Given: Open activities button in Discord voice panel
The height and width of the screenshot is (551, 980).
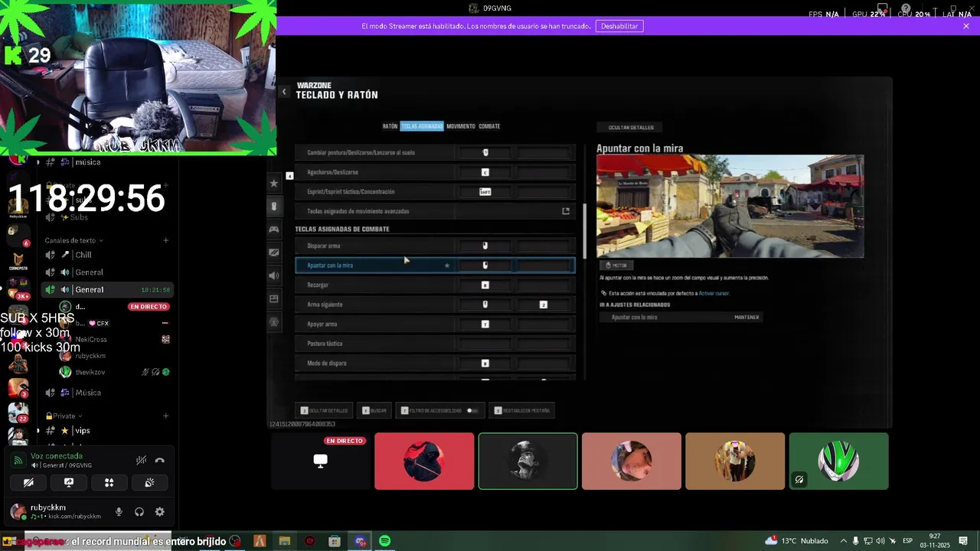Looking at the screenshot, I should [109, 482].
